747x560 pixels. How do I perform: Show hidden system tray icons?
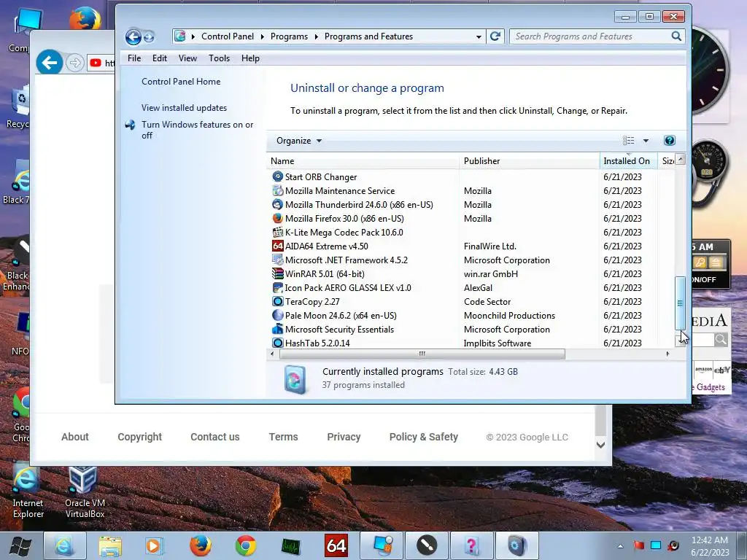[x=620, y=546]
